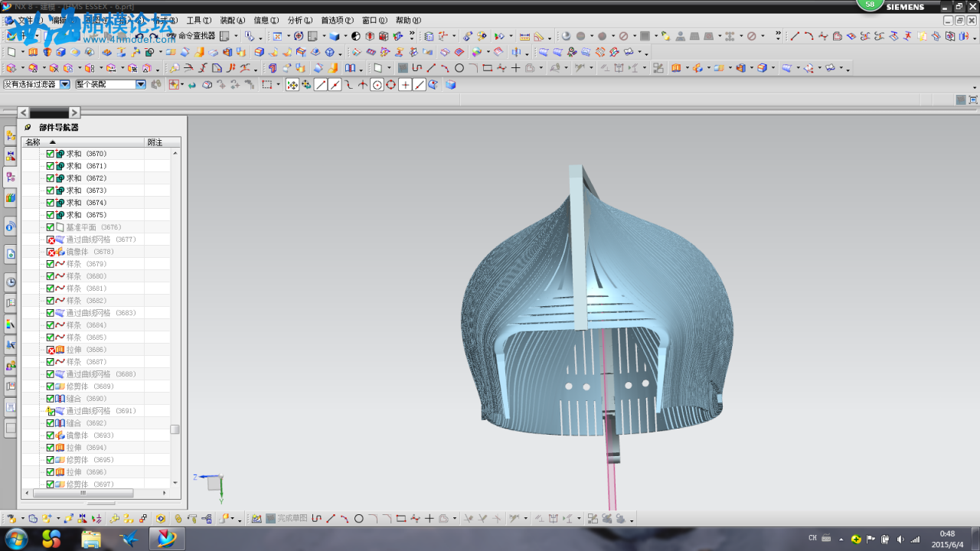Click the shaded cube rendering style icon
980x551 pixels.
[335, 36]
